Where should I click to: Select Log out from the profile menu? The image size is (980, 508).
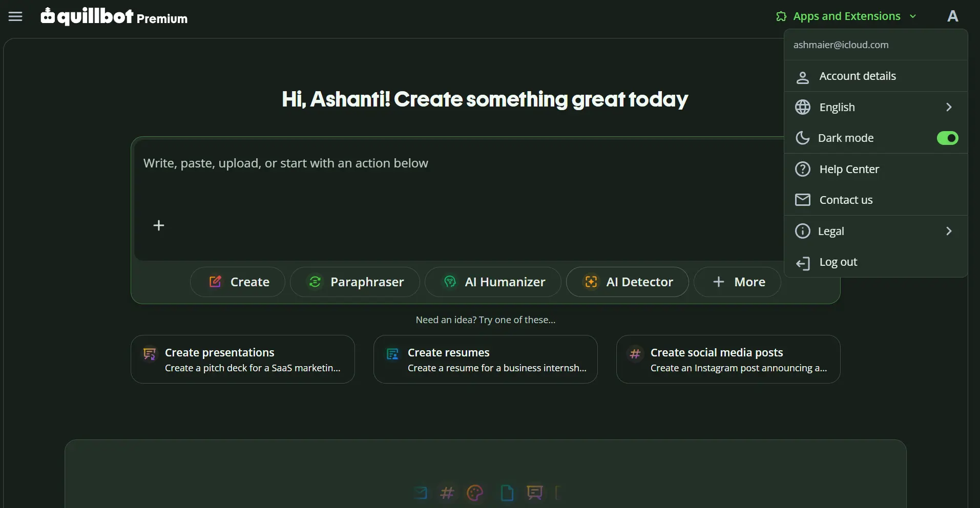click(x=876, y=262)
